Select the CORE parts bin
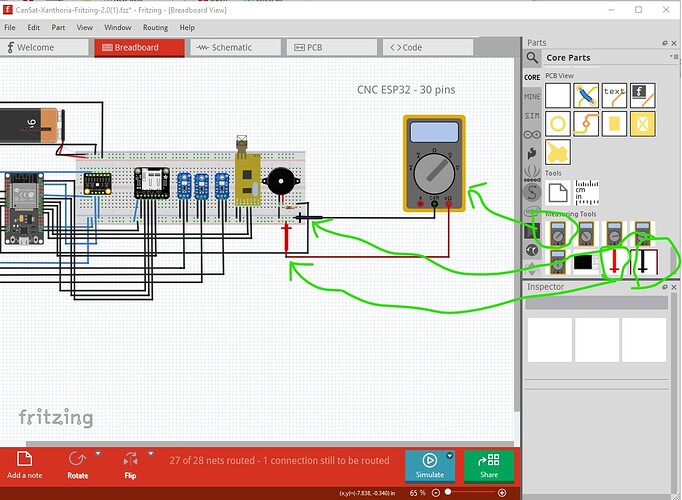 (532, 77)
